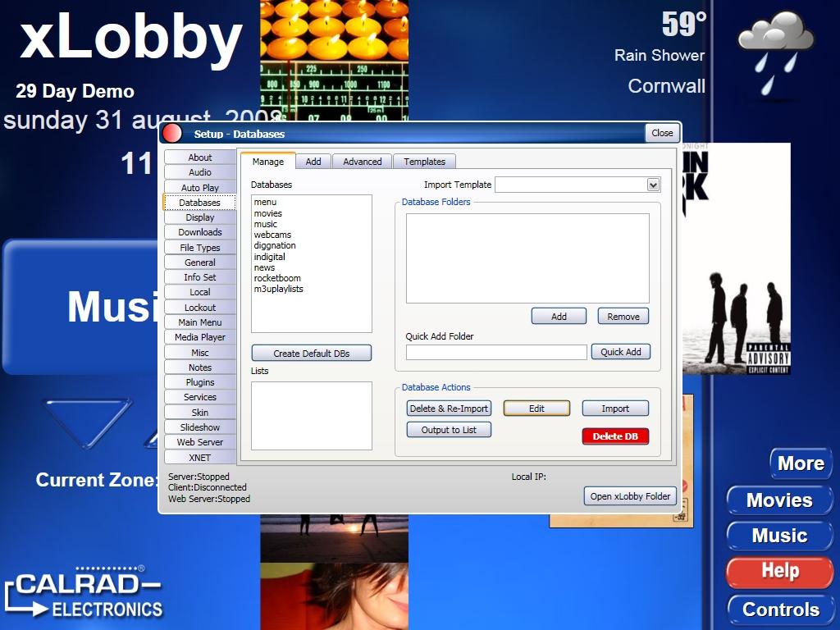
Task: Open the Info Set section
Action: pos(200,277)
